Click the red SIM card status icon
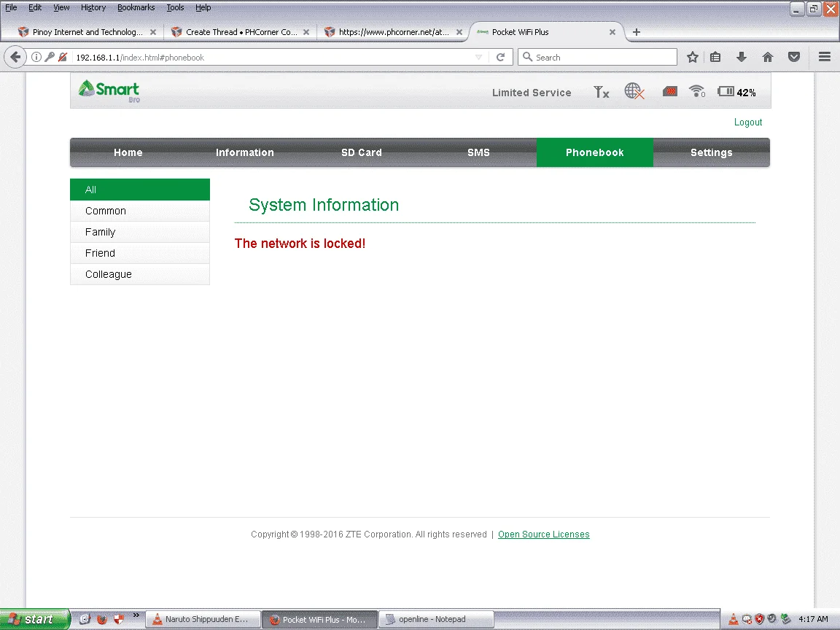840x630 pixels. click(x=669, y=92)
